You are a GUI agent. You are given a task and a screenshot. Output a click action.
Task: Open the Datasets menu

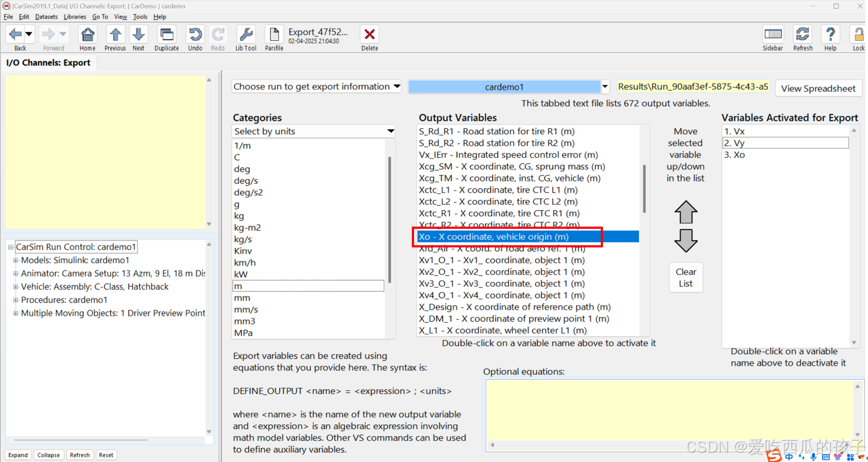tap(47, 17)
